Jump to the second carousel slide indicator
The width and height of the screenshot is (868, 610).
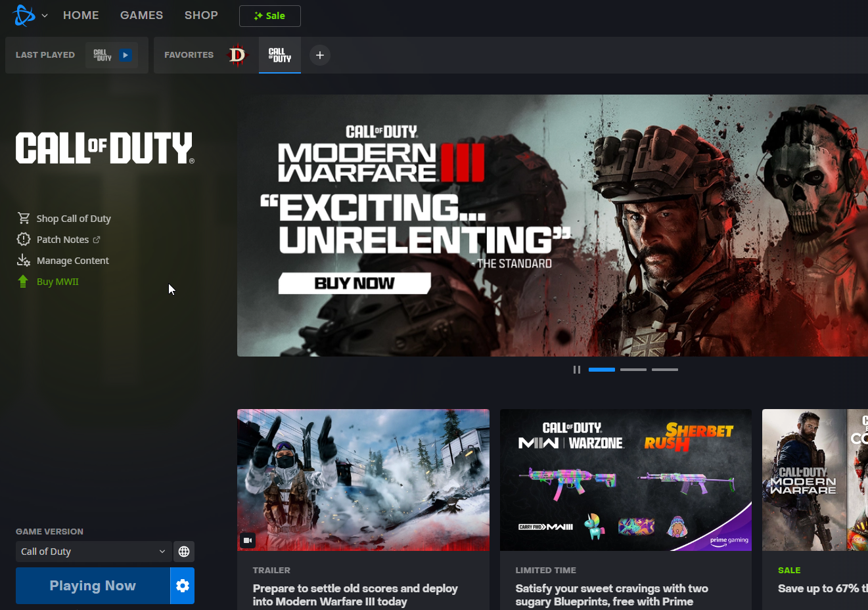633,370
